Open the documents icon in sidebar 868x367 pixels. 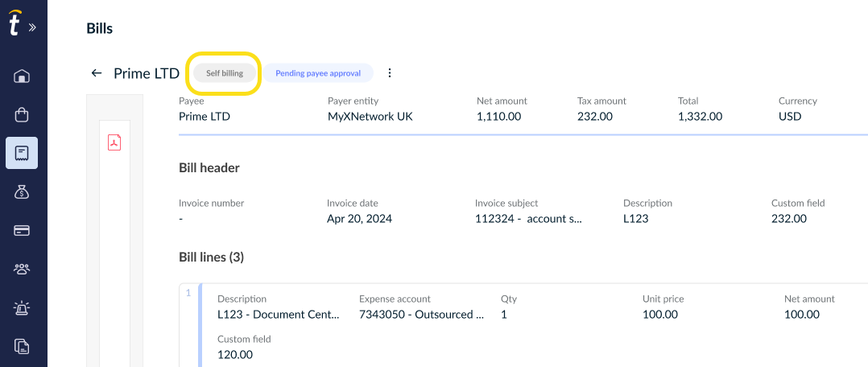(x=22, y=347)
